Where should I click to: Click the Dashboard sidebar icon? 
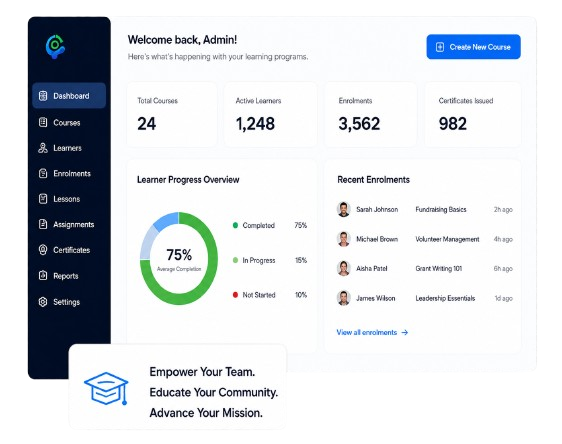(43, 96)
